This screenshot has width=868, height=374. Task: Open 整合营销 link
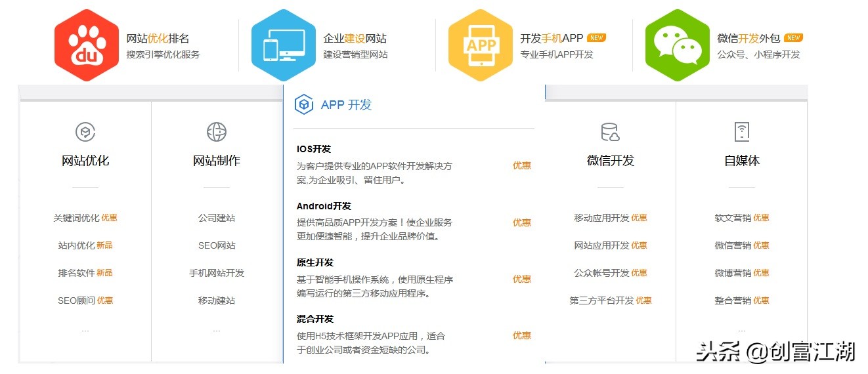[733, 301]
